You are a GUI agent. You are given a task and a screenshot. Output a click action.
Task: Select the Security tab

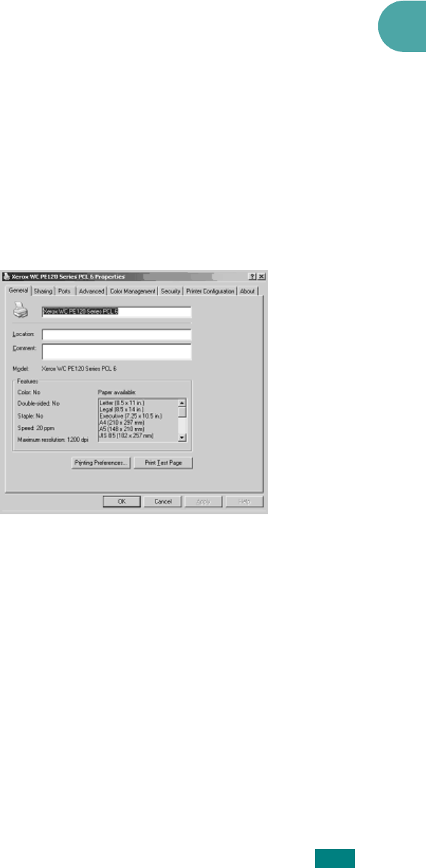tap(171, 291)
